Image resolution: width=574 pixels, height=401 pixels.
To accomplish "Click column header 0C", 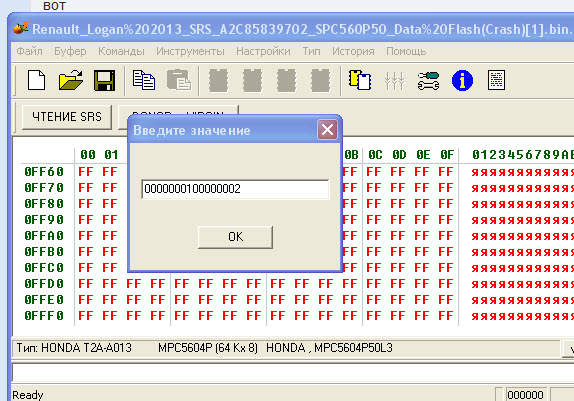I will [x=375, y=155].
